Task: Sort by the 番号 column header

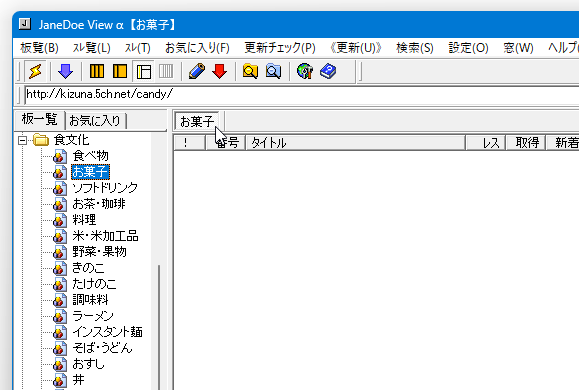Action: 226,143
